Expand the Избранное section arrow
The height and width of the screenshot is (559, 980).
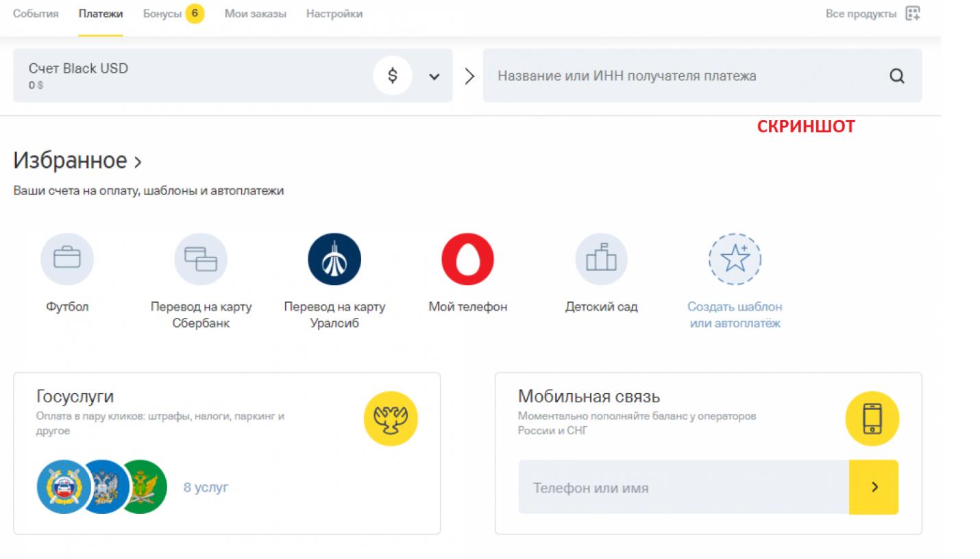[x=138, y=162]
